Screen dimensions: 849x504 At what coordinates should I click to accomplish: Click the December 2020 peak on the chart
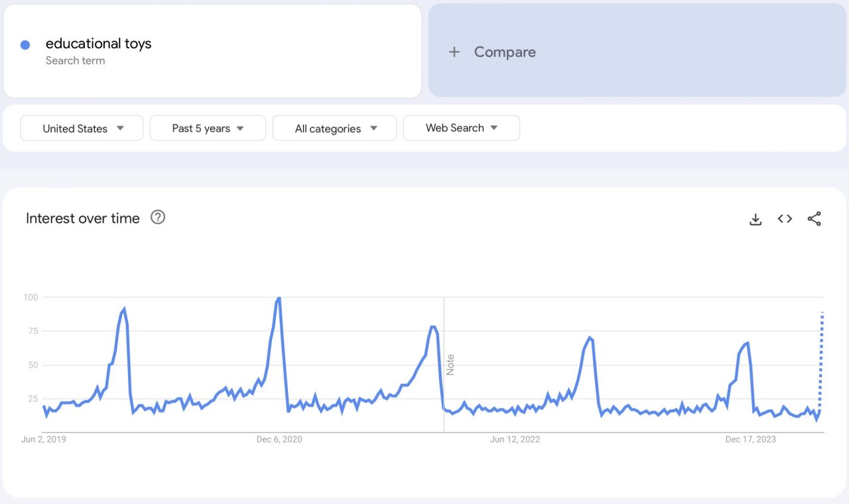click(x=279, y=298)
